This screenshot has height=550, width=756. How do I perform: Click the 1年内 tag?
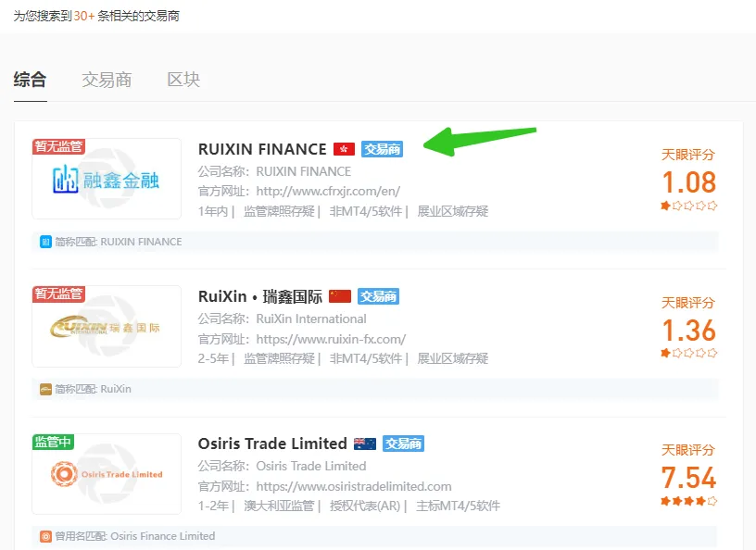coord(213,211)
